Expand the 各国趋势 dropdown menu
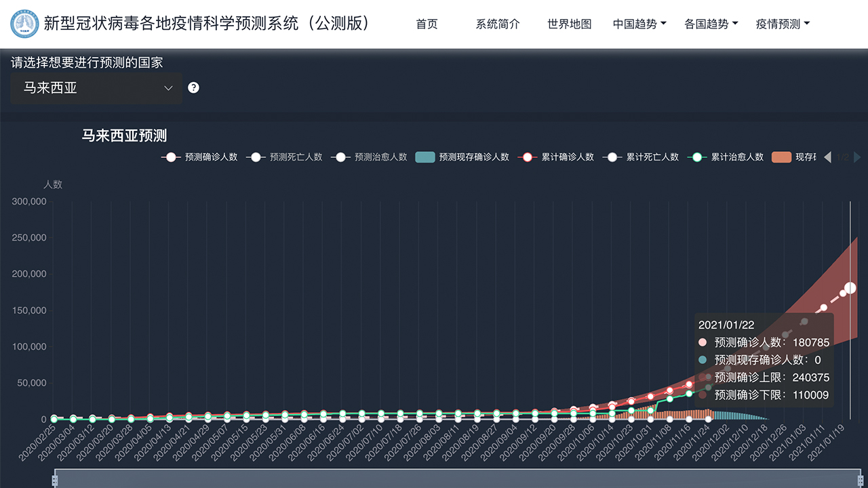This screenshot has width=868, height=488. pyautogui.click(x=711, y=24)
